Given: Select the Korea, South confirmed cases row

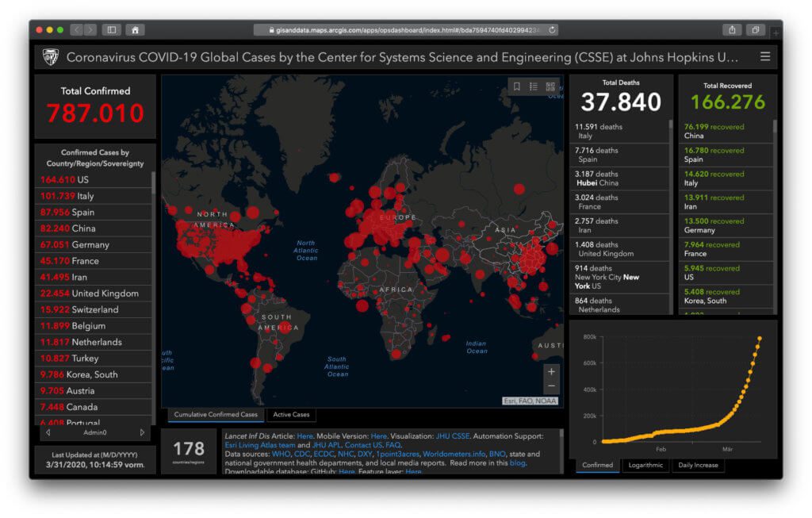Looking at the screenshot, I should pyautogui.click(x=94, y=374).
